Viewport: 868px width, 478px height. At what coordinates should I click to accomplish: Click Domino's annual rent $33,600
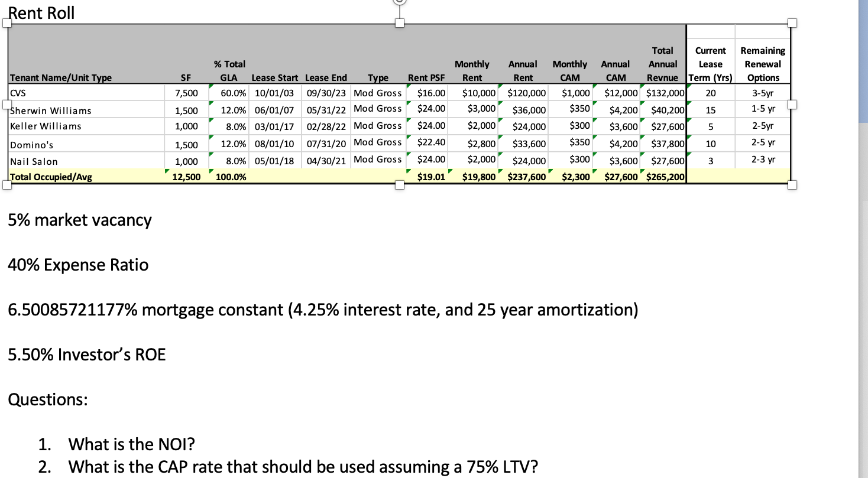pyautogui.click(x=529, y=144)
